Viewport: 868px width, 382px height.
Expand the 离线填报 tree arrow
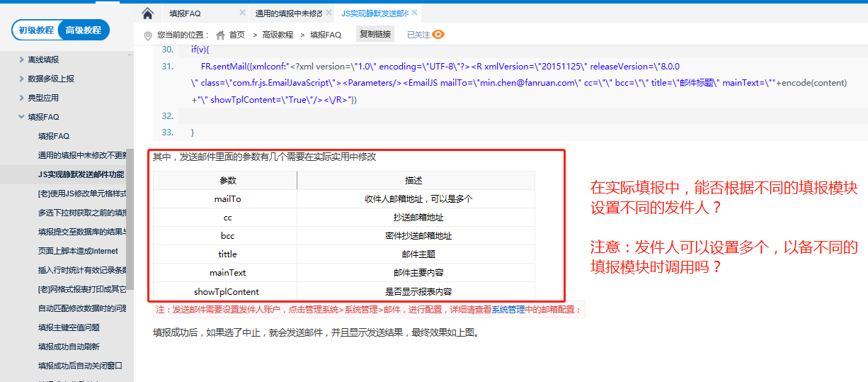click(x=21, y=60)
